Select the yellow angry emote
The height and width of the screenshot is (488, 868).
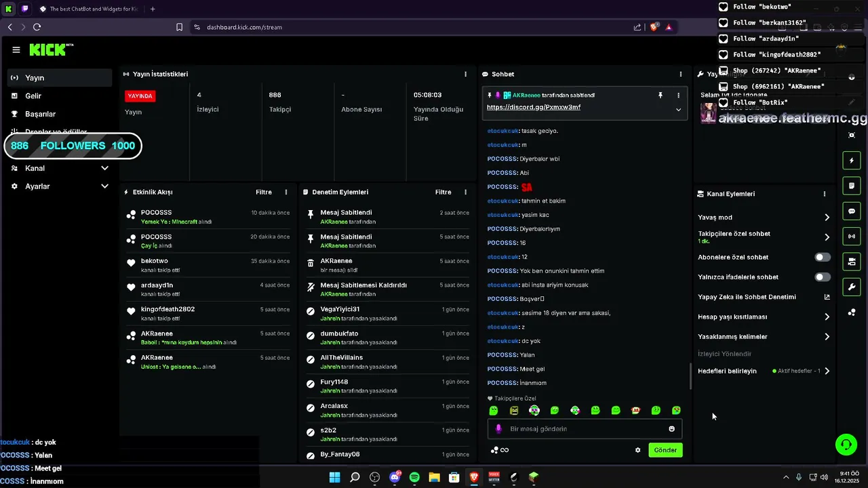[x=514, y=411]
